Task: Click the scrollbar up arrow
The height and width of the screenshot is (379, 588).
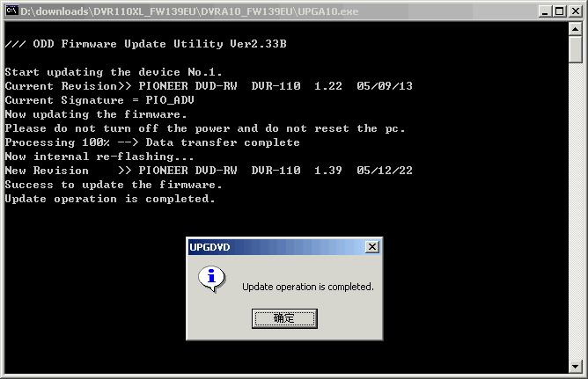Action: (576, 29)
